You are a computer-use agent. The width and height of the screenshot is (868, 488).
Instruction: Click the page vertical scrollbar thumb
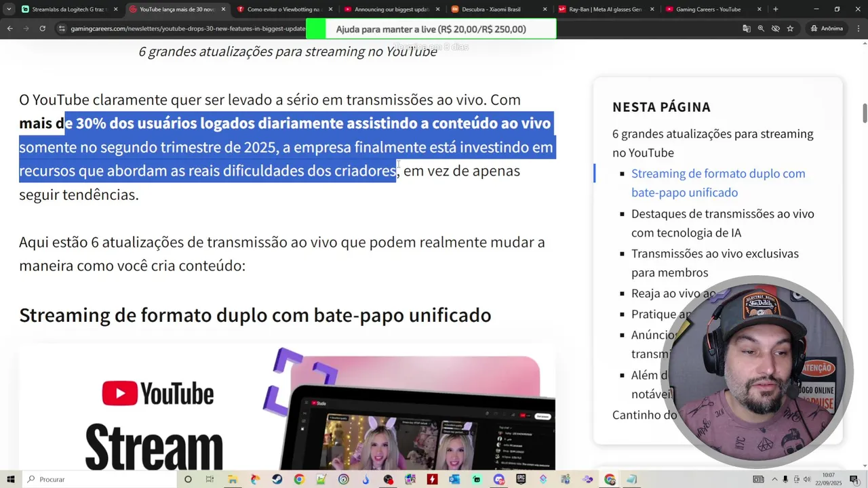pos(865,113)
